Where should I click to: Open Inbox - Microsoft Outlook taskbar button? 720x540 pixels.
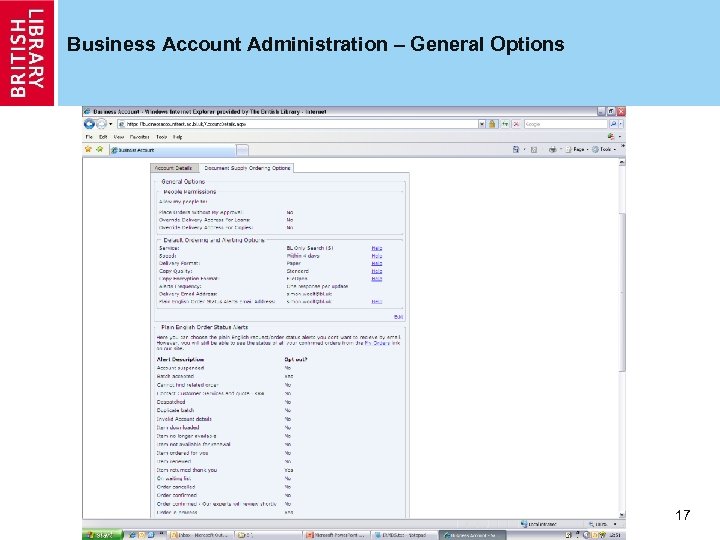(x=200, y=535)
